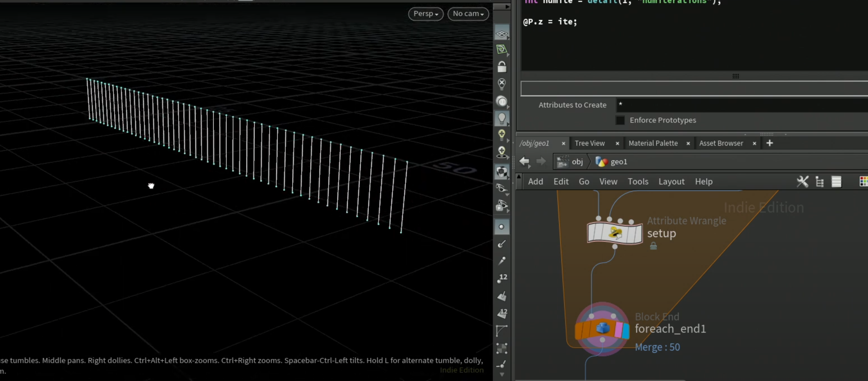
Task: Enable the Enforce Prototypes checkbox
Action: [620, 120]
